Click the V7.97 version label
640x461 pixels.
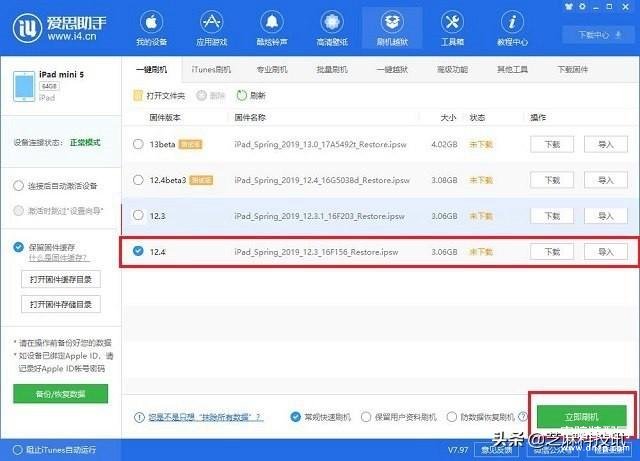coord(458,450)
